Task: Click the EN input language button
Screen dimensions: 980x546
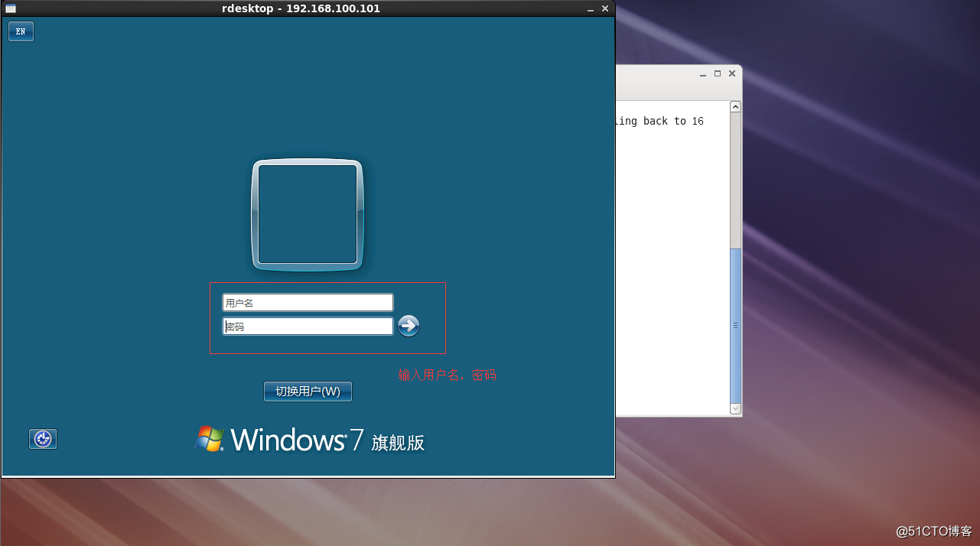Action: coord(21,31)
